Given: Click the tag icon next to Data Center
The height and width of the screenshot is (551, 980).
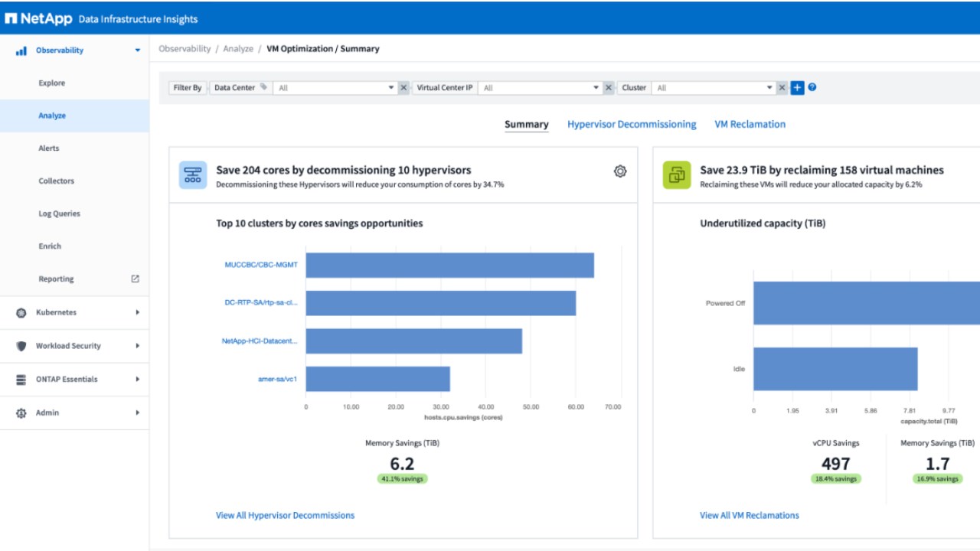Looking at the screenshot, I should (263, 87).
